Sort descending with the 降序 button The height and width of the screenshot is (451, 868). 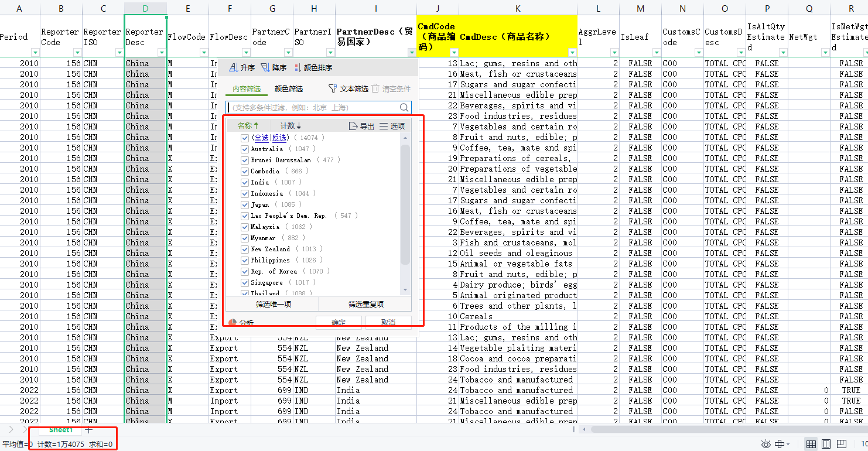click(x=274, y=67)
